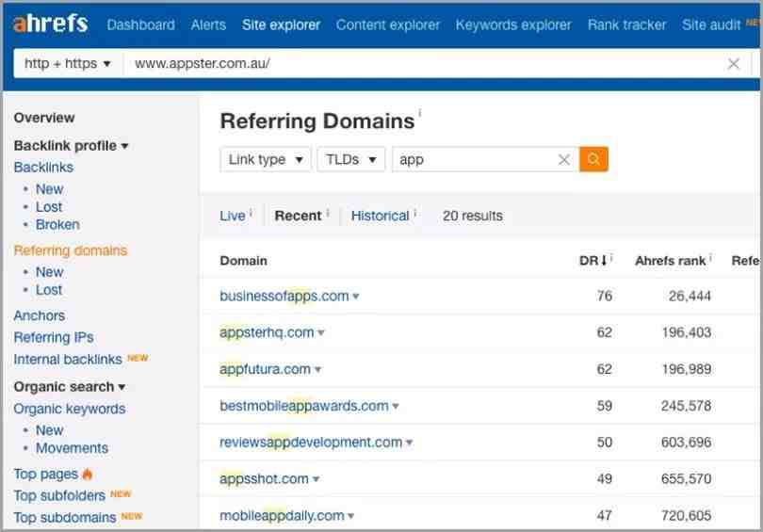This screenshot has height=532, width=763.
Task: Clear the 'app' filter text
Action: coord(564,159)
